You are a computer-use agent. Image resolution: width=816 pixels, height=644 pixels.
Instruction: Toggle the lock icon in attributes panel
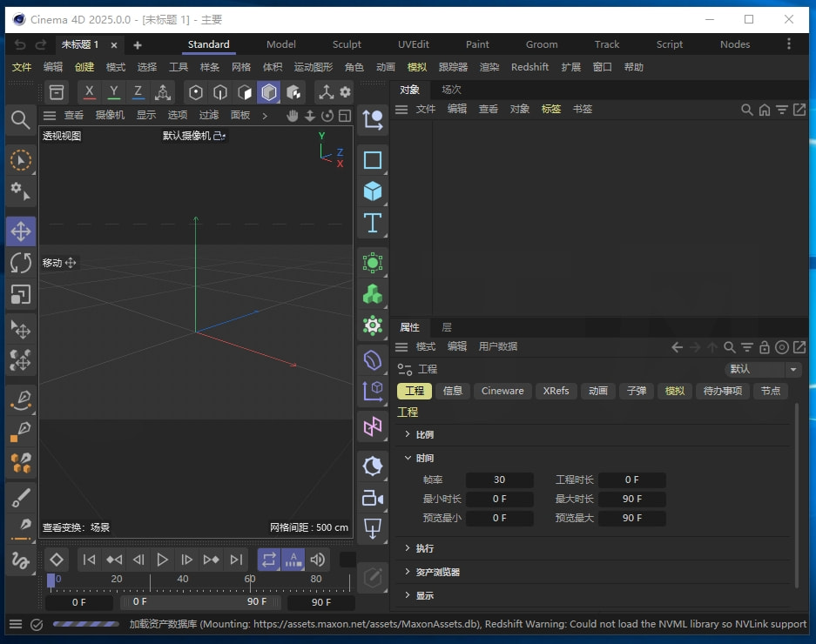(764, 347)
